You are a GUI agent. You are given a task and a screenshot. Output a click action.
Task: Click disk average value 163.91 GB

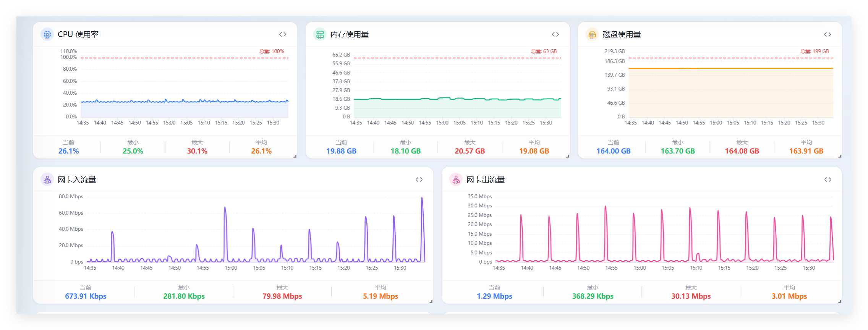(x=806, y=151)
